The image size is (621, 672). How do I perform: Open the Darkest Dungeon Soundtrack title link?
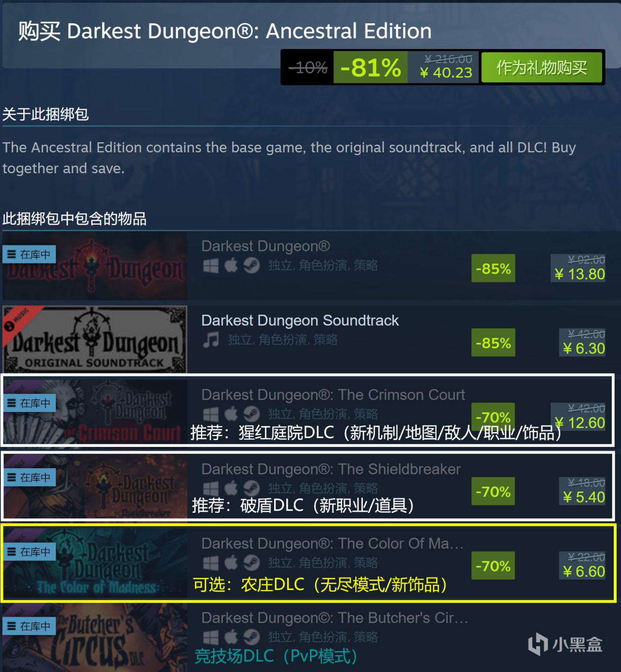300,321
